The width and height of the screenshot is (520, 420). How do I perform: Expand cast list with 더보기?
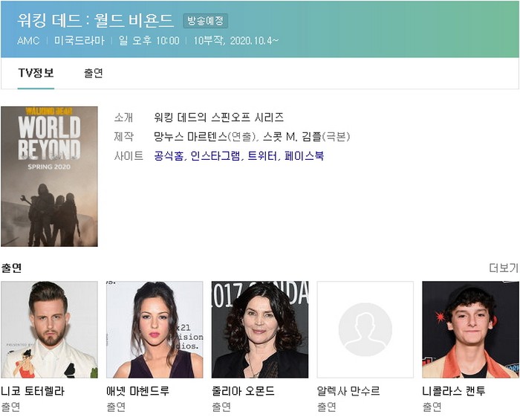tap(503, 268)
